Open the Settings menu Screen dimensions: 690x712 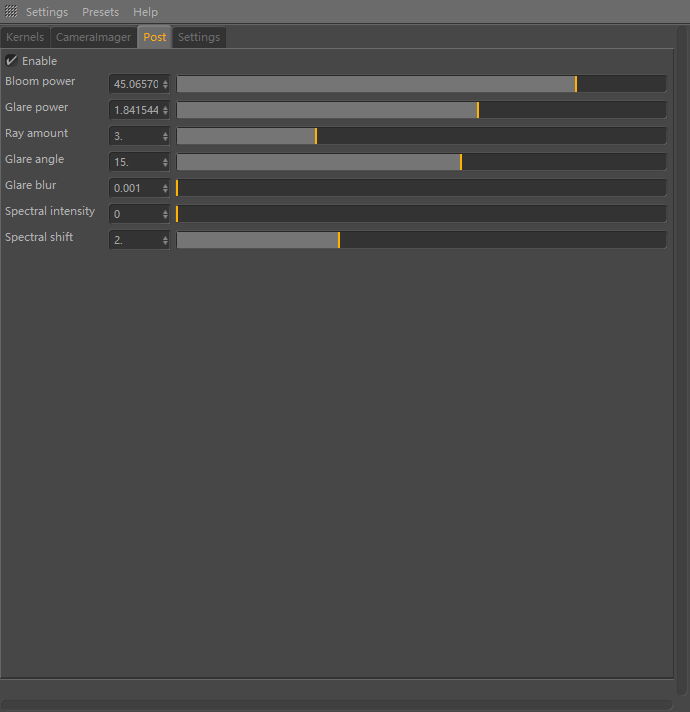(x=47, y=12)
